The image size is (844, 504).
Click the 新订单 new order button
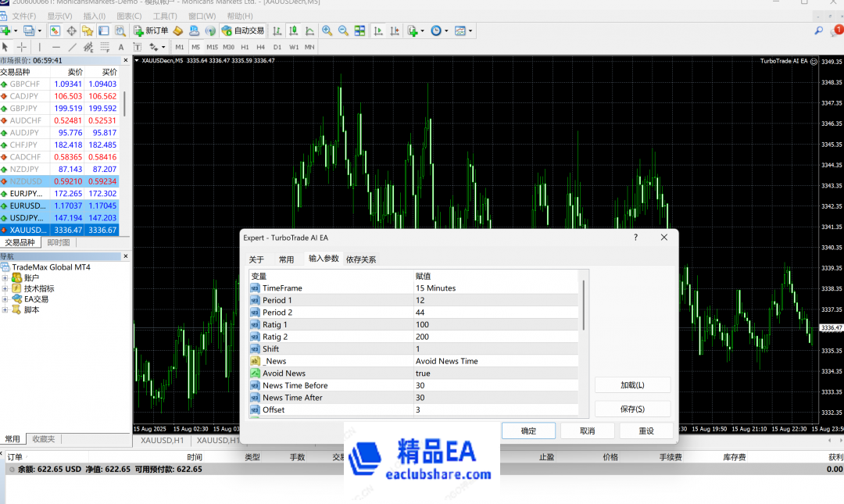[x=152, y=30]
